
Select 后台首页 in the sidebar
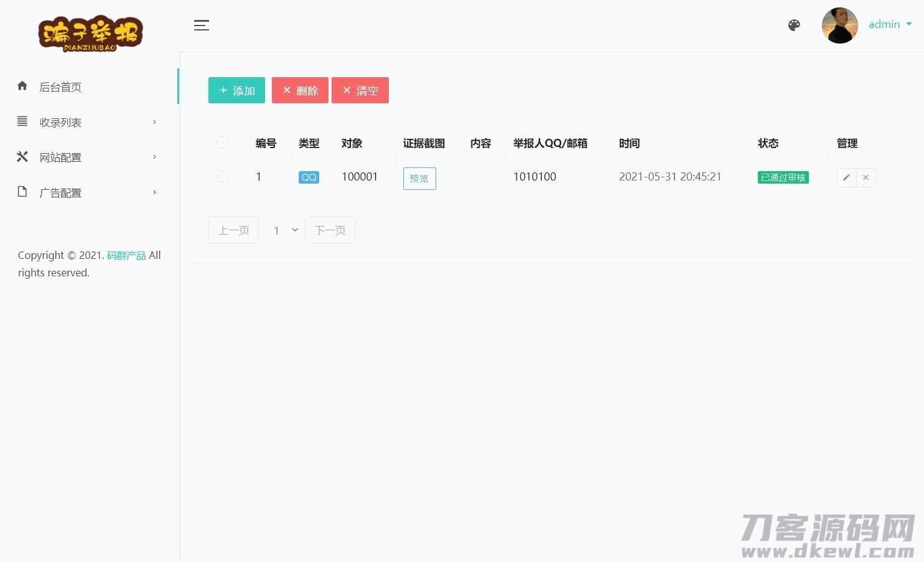[x=60, y=87]
